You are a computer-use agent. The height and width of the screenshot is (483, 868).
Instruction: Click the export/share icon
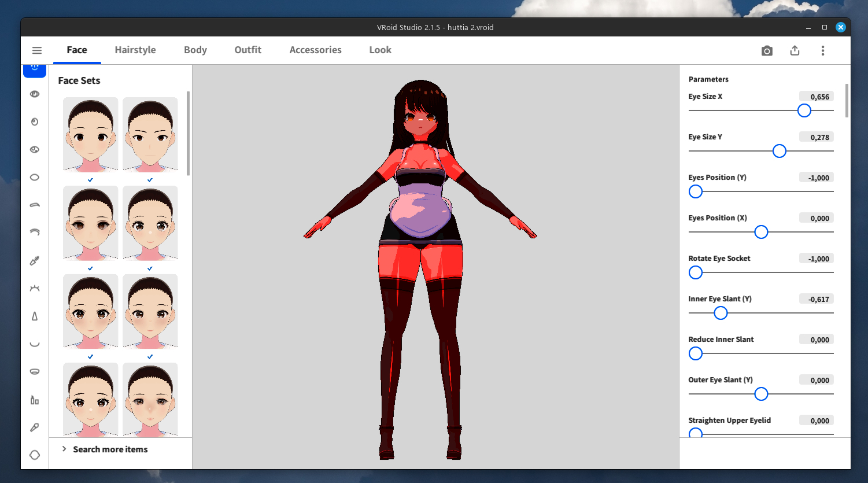click(x=795, y=51)
